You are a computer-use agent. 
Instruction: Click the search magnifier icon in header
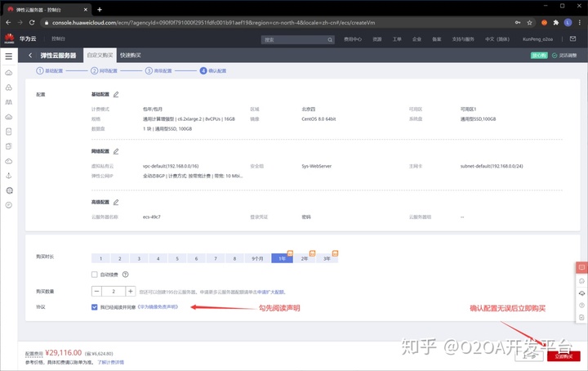coord(330,40)
